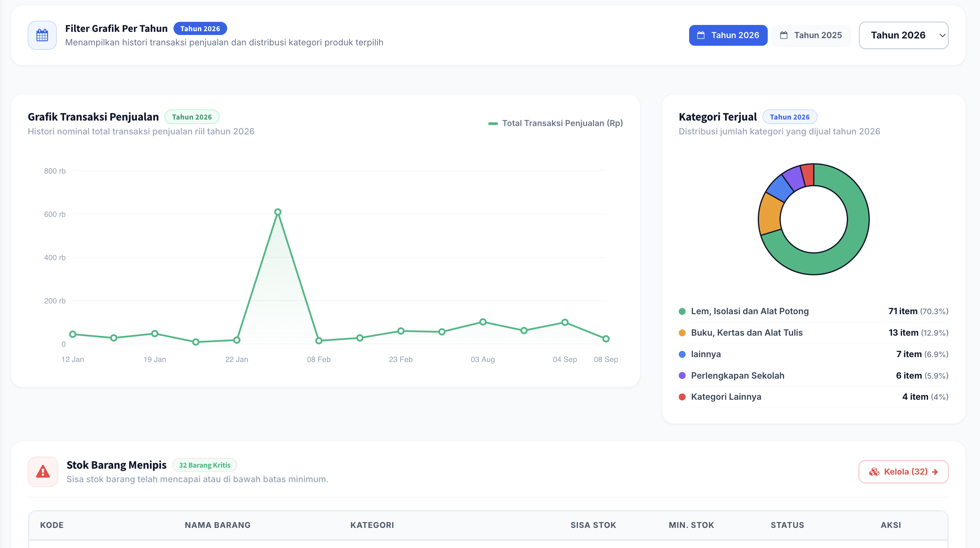The image size is (980, 548).
Task: Sort by MIN. STOK column header
Action: tap(691, 525)
